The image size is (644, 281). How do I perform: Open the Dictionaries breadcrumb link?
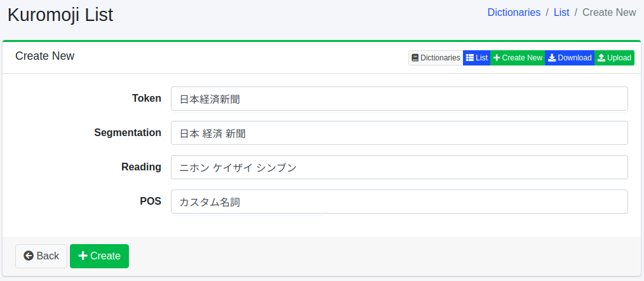coord(514,12)
